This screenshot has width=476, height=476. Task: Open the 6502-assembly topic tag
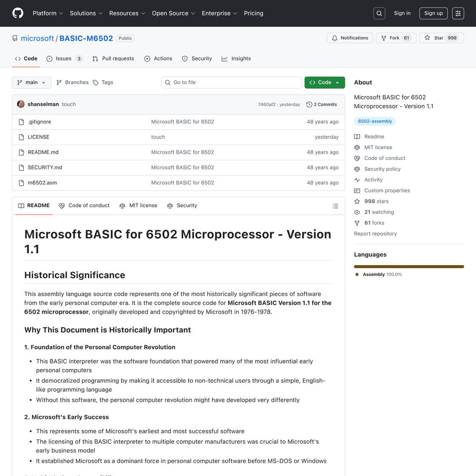[375, 121]
